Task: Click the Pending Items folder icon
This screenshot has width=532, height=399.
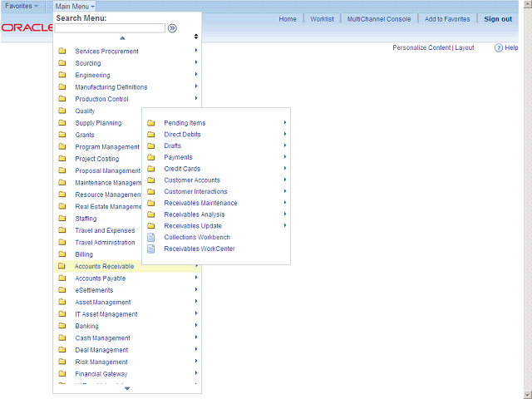Action: tap(150, 123)
